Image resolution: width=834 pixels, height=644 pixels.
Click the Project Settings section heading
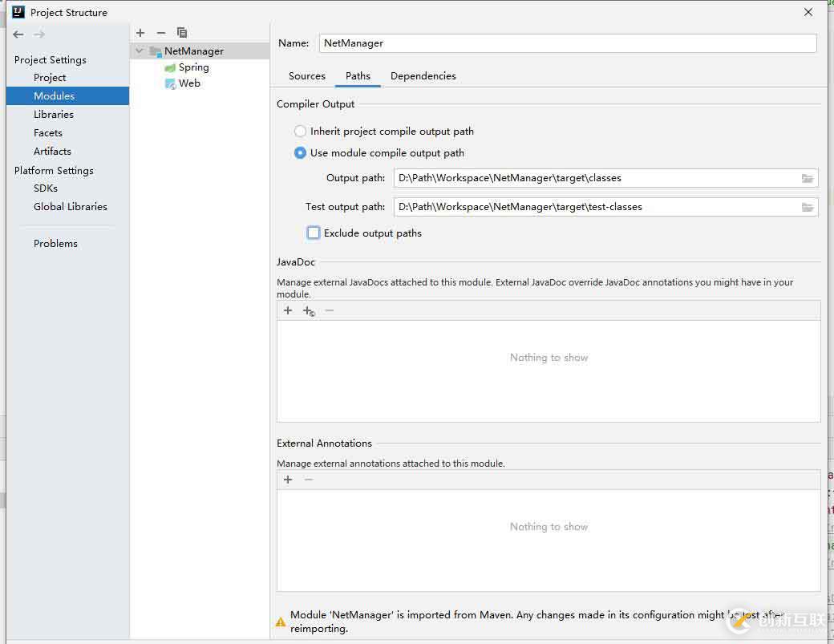tap(50, 60)
